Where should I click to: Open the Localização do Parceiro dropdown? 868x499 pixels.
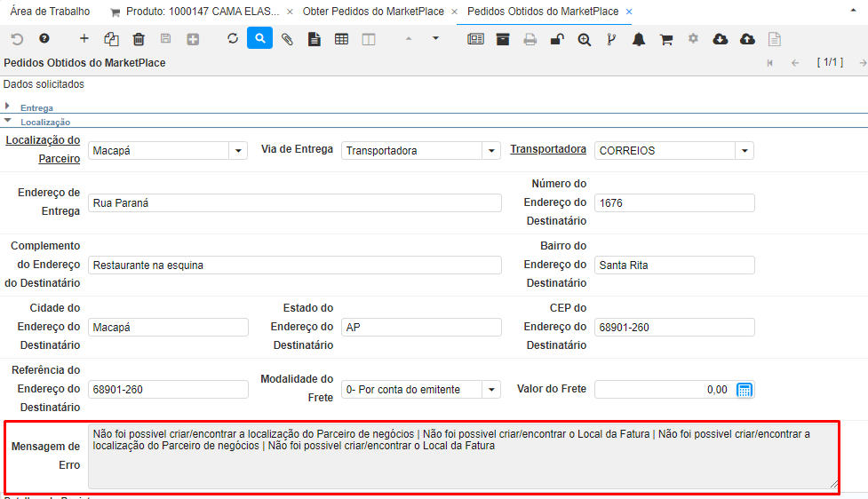pos(238,151)
